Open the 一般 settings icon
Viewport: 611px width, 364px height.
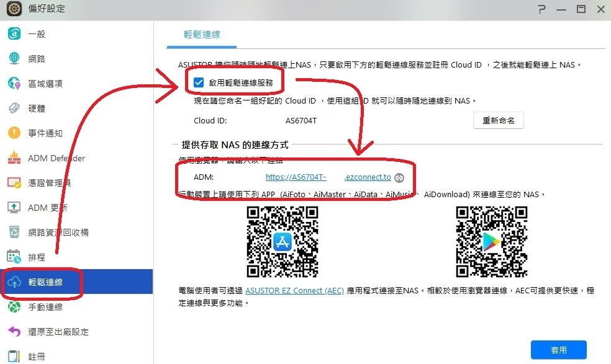coord(14,34)
